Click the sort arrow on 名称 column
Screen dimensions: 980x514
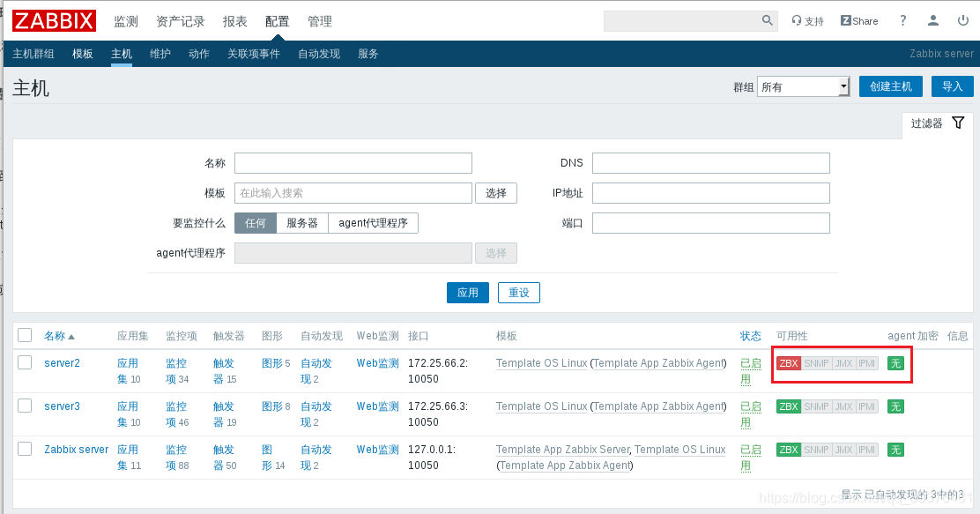71,337
